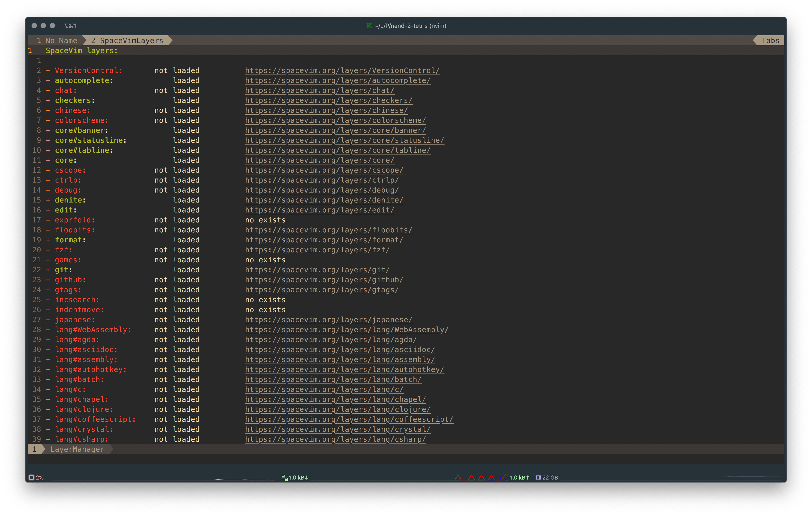Click the lang#batch layer name
This screenshot has width=812, height=516.
point(80,379)
